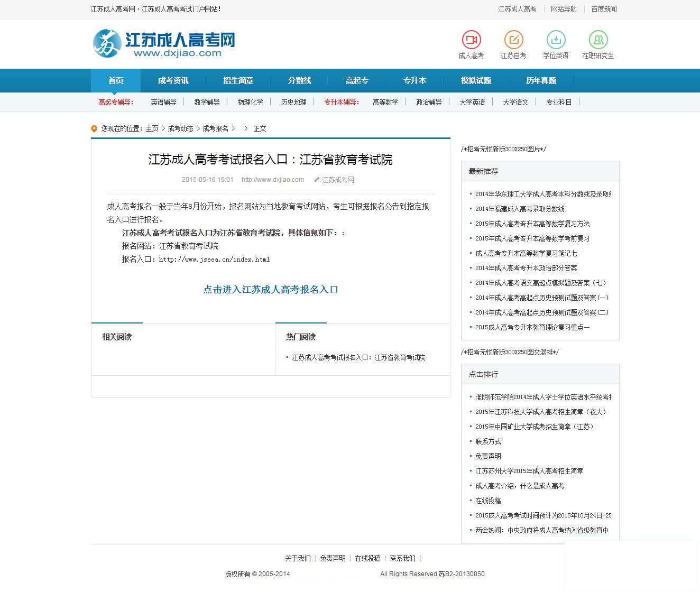
Task: Select the 热门阅读 tab heading
Action: 301,337
